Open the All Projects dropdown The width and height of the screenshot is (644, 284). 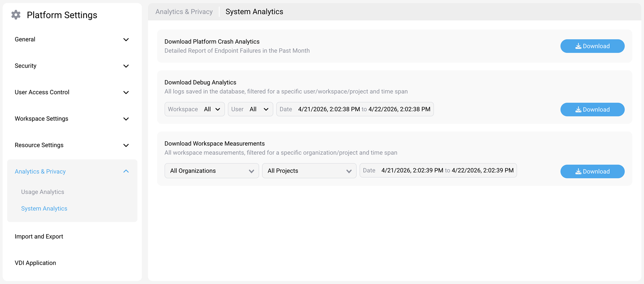point(309,171)
